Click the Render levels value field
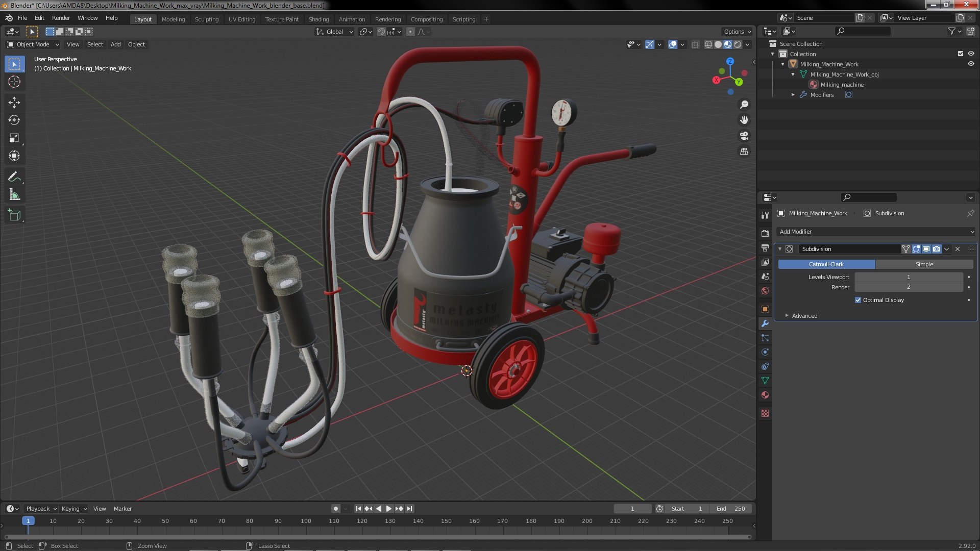 tap(909, 287)
